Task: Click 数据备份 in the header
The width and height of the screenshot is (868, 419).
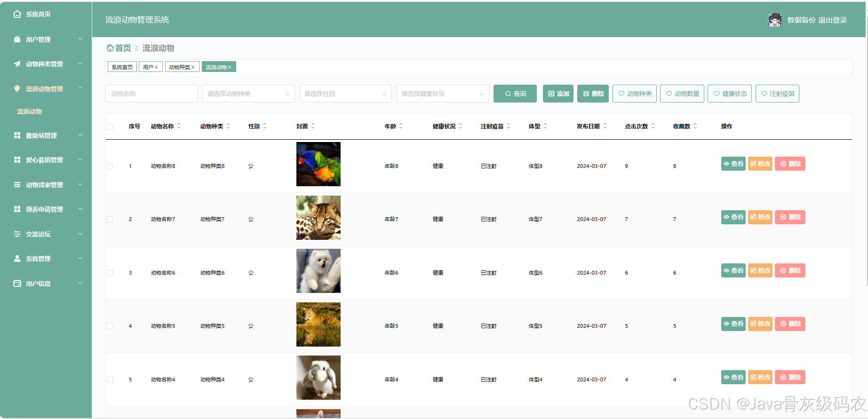Action: point(801,20)
